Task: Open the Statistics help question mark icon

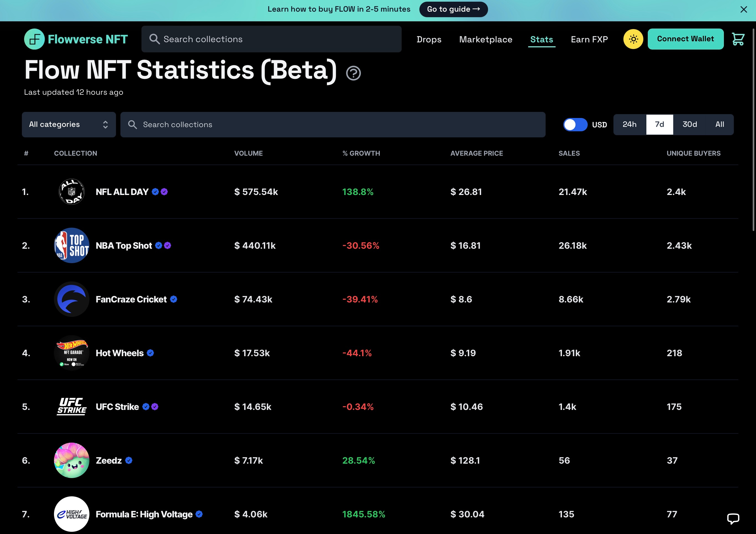Action: (x=353, y=73)
